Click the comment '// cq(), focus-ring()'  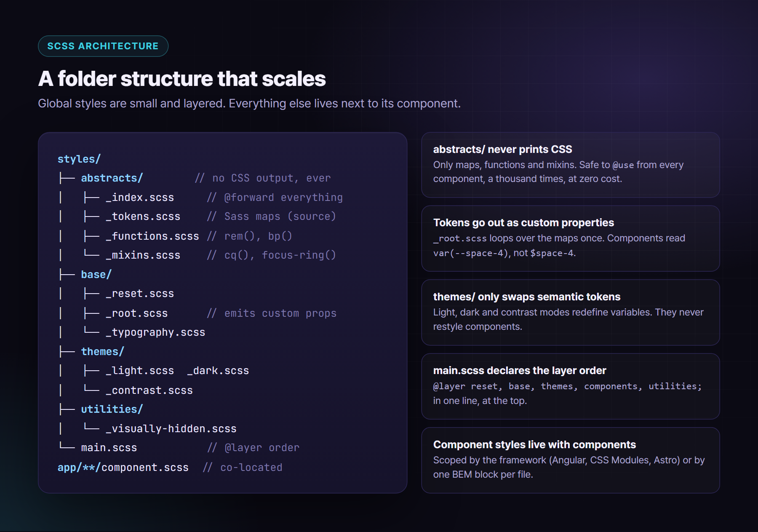point(272,255)
